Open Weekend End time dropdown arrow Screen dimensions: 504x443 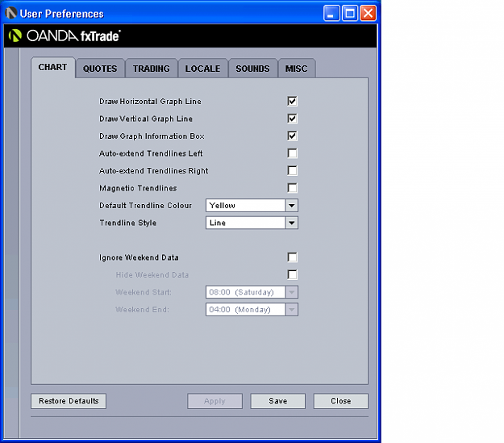[x=292, y=310]
